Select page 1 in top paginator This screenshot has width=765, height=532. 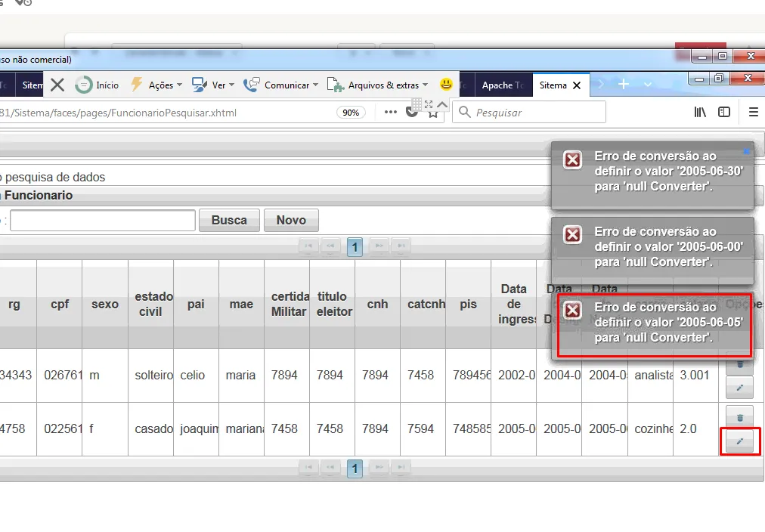click(355, 247)
